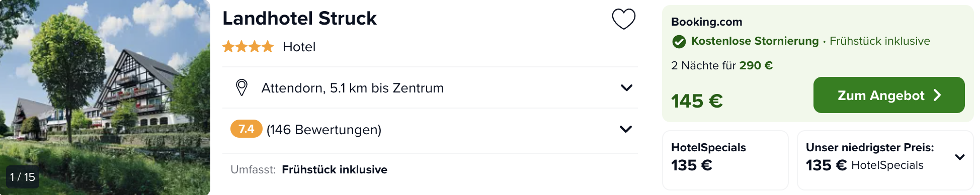Expand the Attendorn location details chevron
980x195 pixels.
(626, 87)
